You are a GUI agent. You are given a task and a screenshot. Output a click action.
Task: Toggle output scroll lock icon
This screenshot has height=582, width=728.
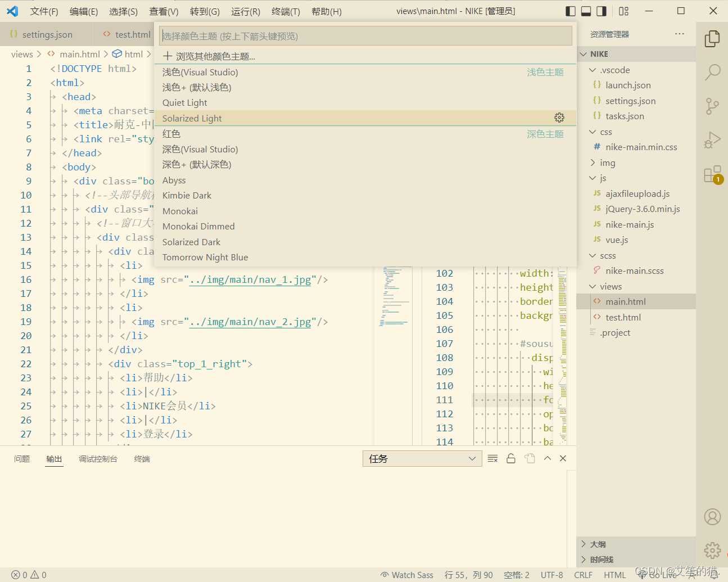pyautogui.click(x=511, y=458)
